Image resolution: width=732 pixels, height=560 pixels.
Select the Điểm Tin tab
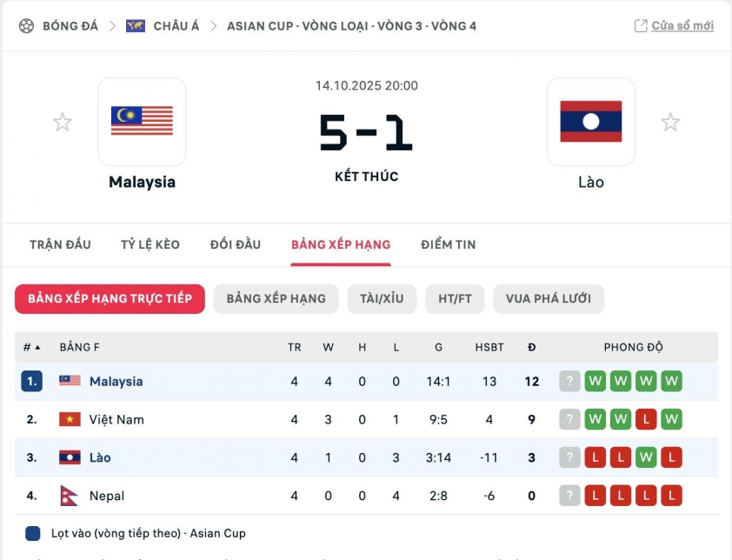(449, 244)
